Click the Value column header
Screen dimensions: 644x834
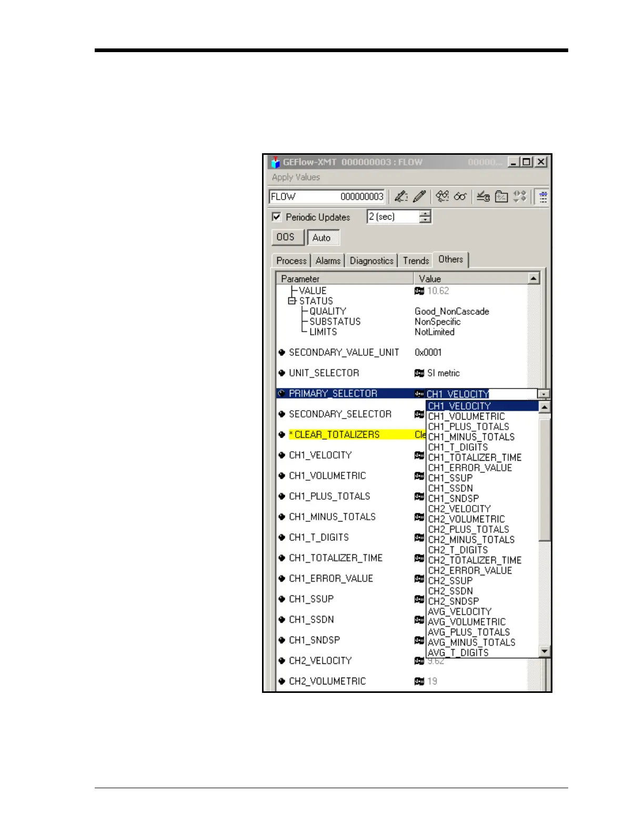coord(470,279)
